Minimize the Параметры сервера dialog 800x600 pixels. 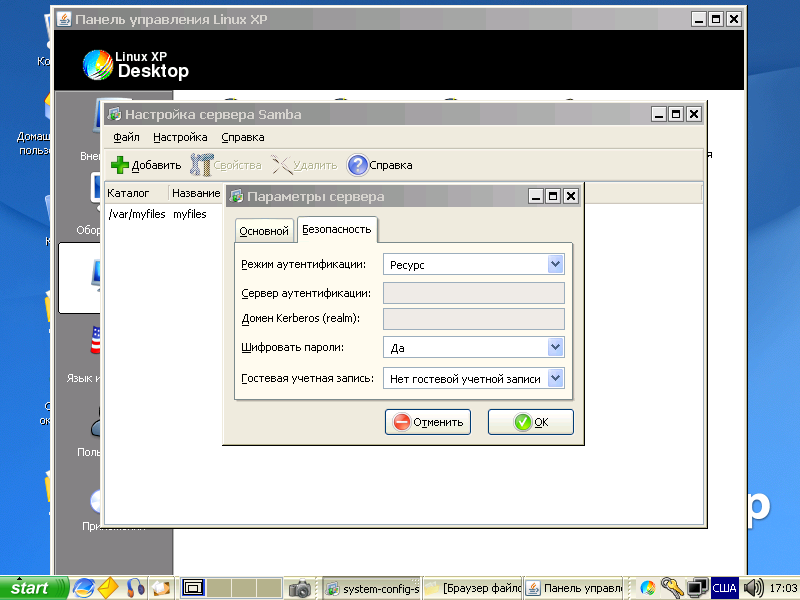click(x=535, y=196)
